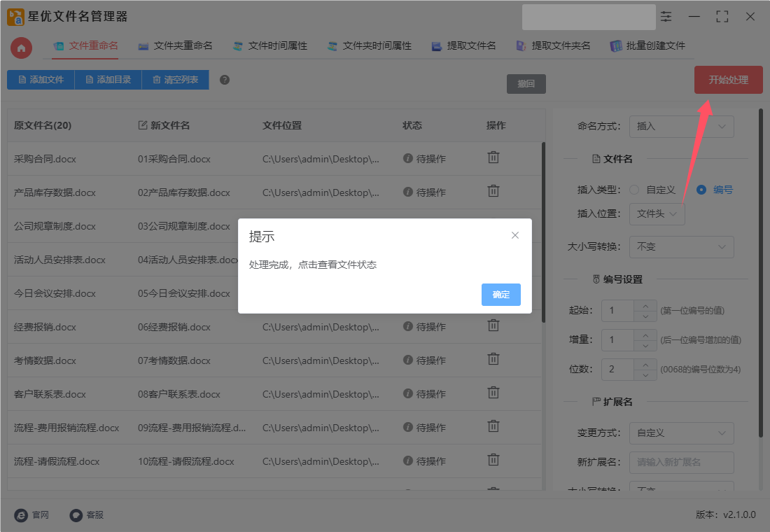The height and width of the screenshot is (532, 770).
Task: Click the 位数 number input field
Action: coord(618,370)
